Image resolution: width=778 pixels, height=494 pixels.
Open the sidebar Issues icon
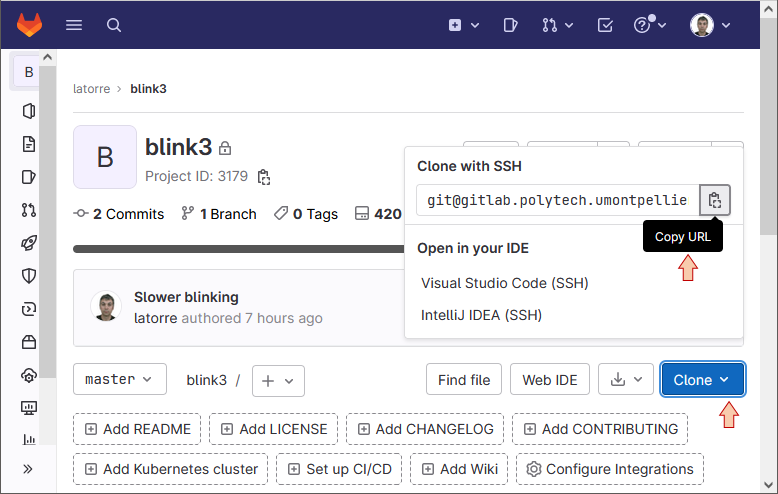(x=29, y=177)
